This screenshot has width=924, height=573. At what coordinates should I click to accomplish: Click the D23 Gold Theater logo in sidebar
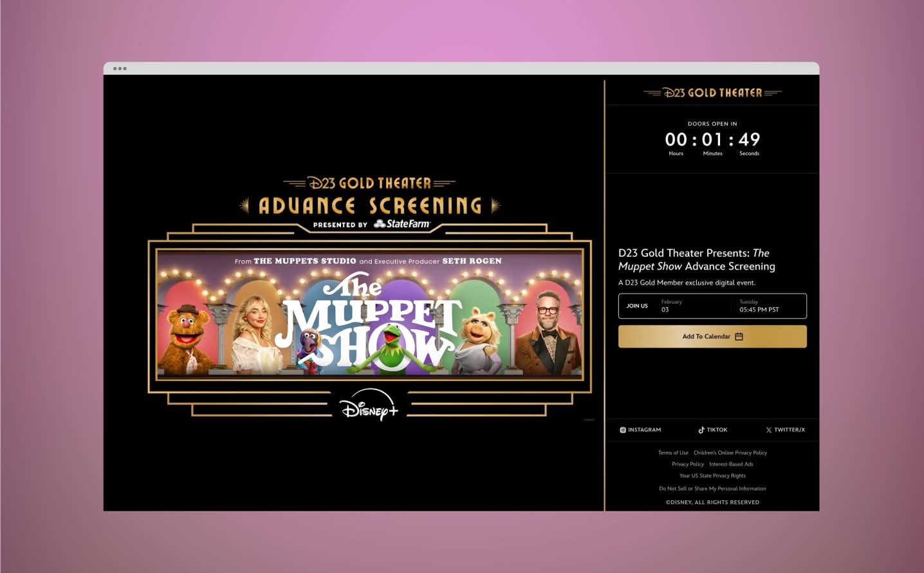click(712, 93)
